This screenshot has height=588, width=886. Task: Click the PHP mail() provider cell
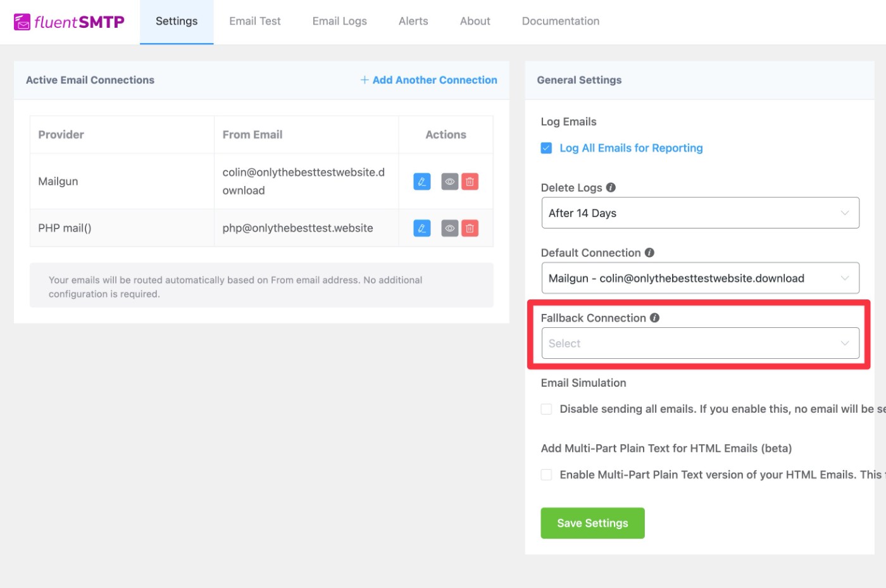(122, 228)
